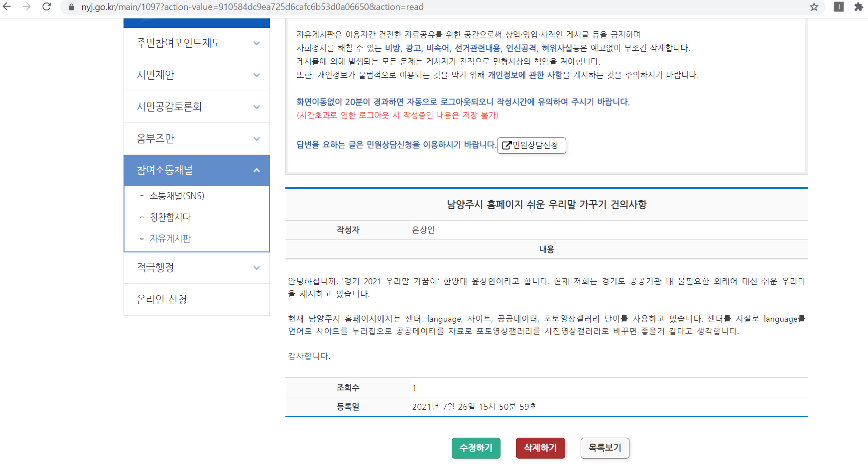Open 민원상담신청 external link button
This screenshot has height=476, width=868.
tap(531, 145)
